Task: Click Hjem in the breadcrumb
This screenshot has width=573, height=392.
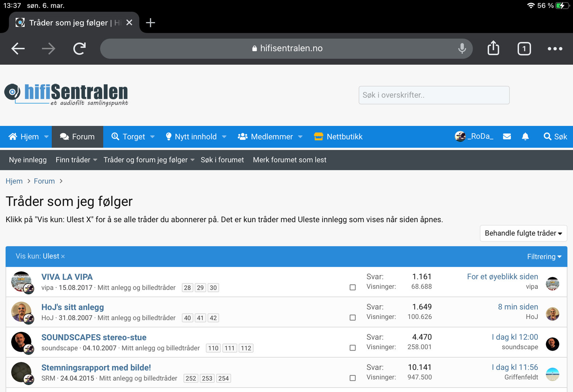Action: [x=14, y=181]
